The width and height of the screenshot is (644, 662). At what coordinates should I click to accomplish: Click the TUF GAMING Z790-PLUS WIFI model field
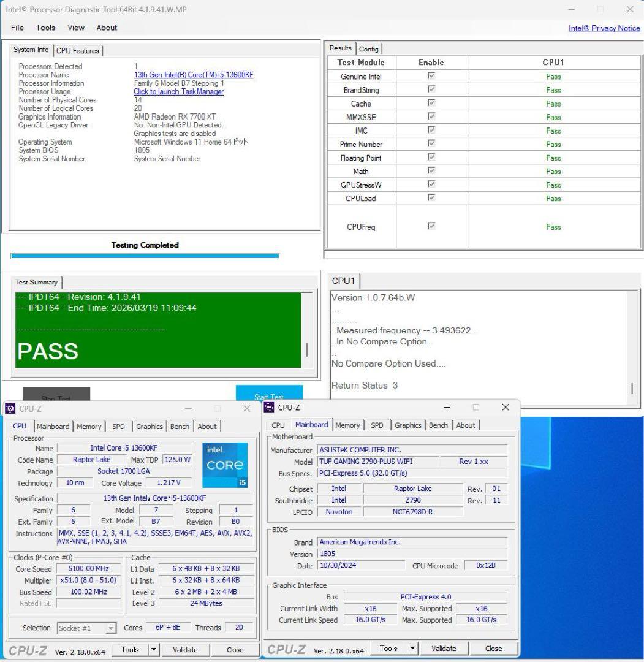tap(379, 462)
